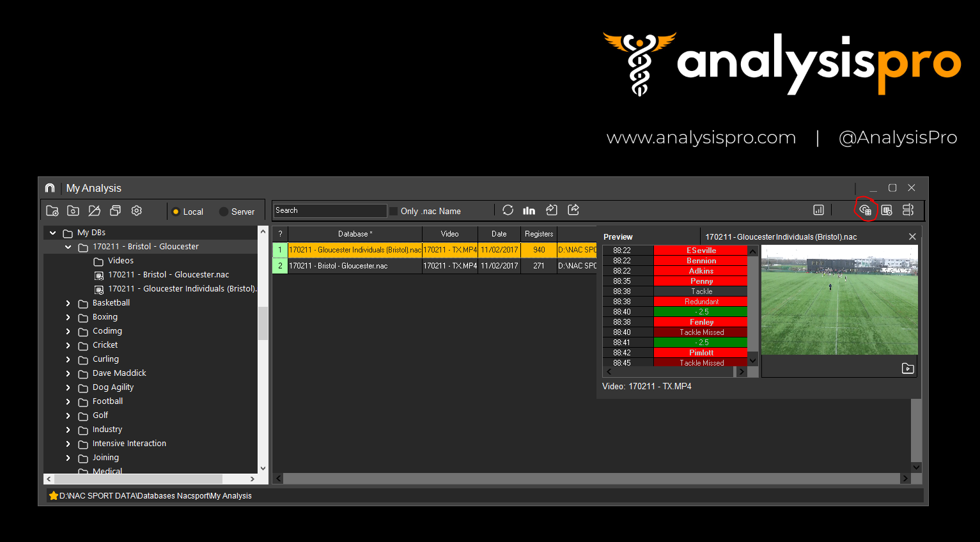Click the question mark column header
Image resolution: width=980 pixels, height=542 pixels.
(280, 234)
